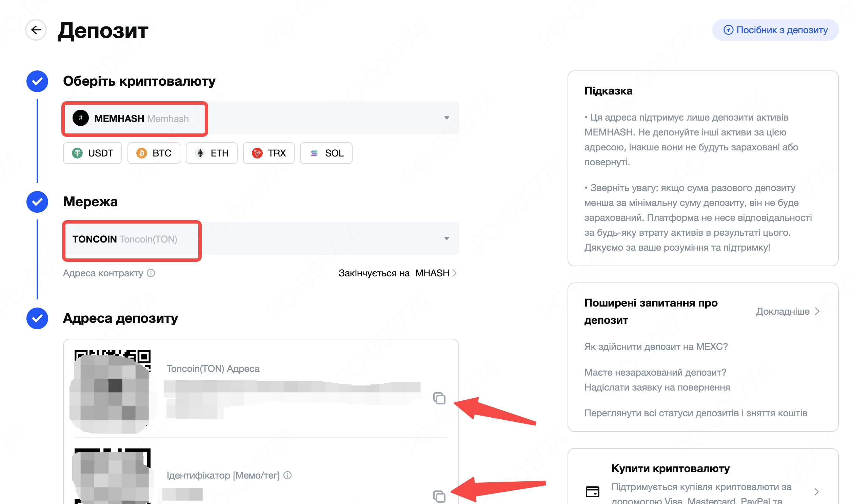Open Переглянути всі статуси депозитів link
This screenshot has height=504, width=853.
click(695, 413)
